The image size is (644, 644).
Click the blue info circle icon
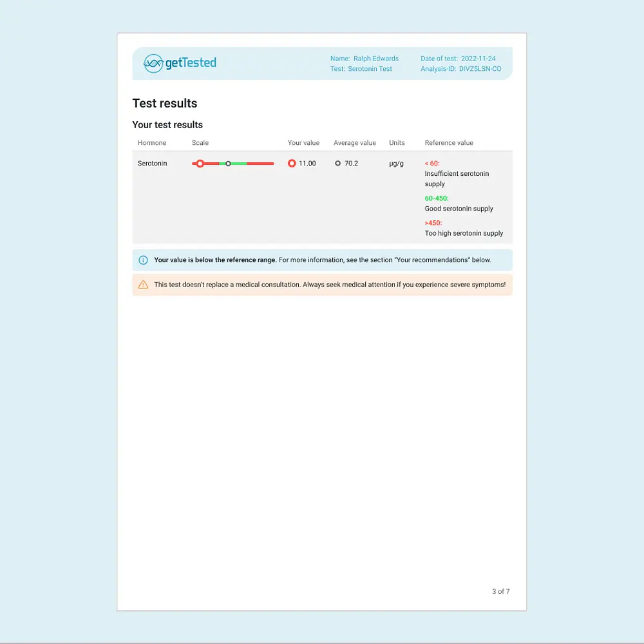(143, 260)
